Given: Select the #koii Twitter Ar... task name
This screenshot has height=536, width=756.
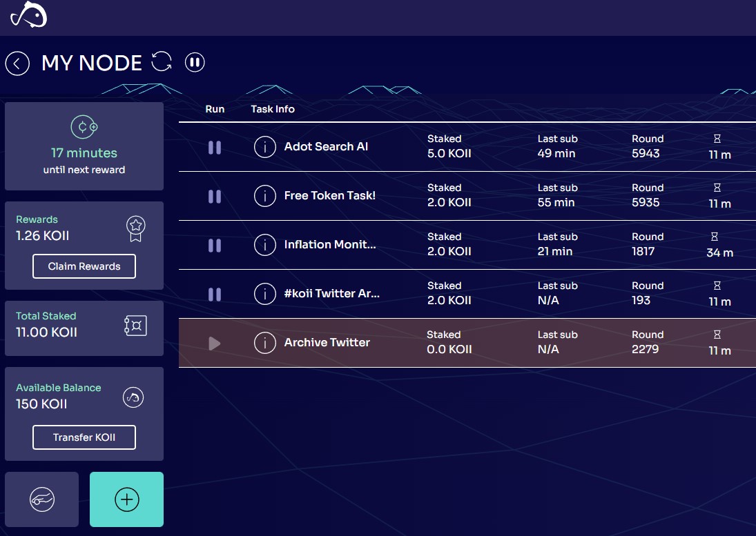Looking at the screenshot, I should pyautogui.click(x=331, y=293).
